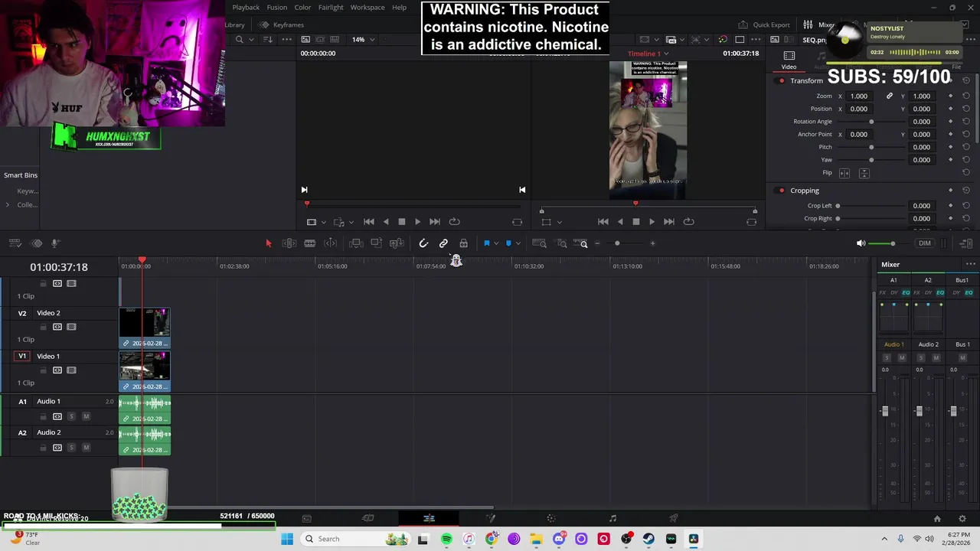Adjust the green monitor volume slider
This screenshot has height=551, width=980.
[x=892, y=243]
